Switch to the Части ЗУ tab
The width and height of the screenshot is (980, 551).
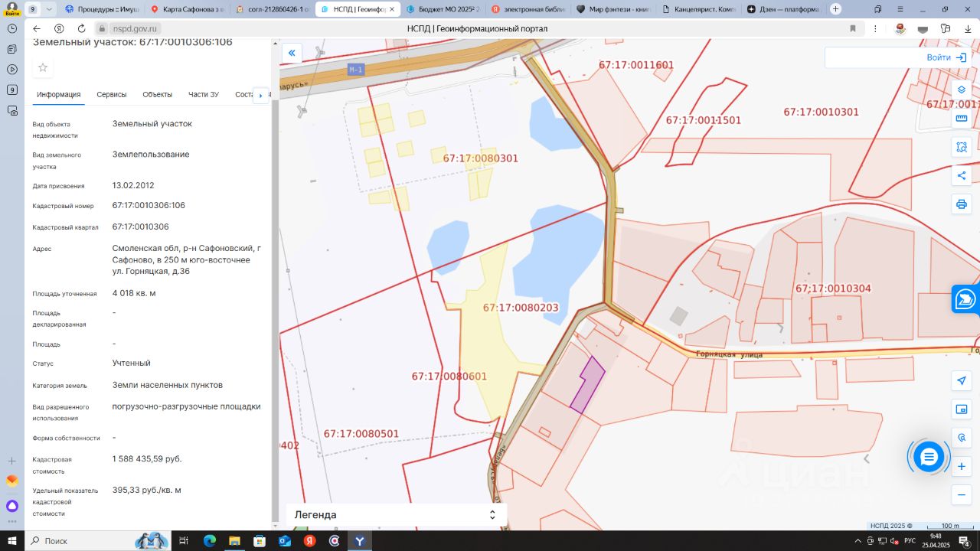204,94
